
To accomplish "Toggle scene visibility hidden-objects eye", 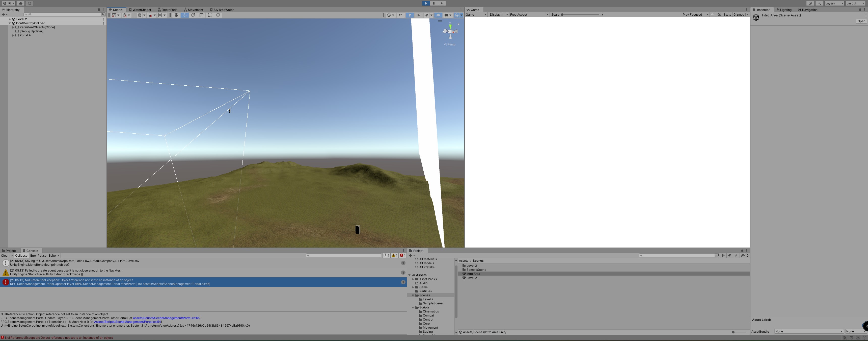I will (x=438, y=15).
